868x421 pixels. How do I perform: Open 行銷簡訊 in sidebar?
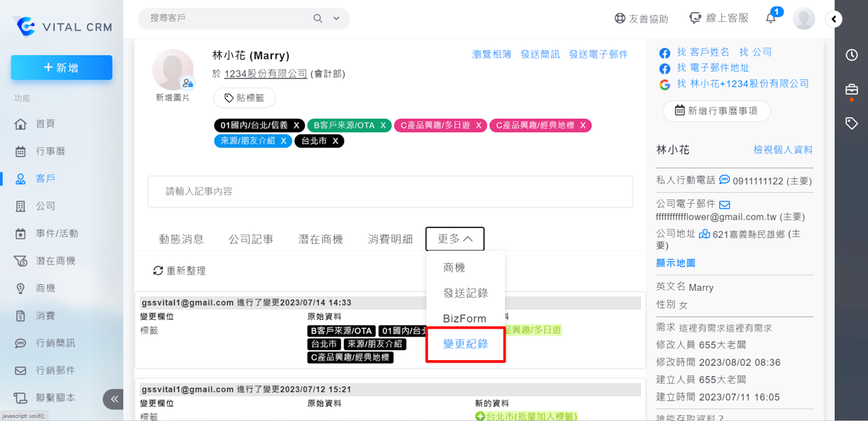pyautogui.click(x=55, y=343)
